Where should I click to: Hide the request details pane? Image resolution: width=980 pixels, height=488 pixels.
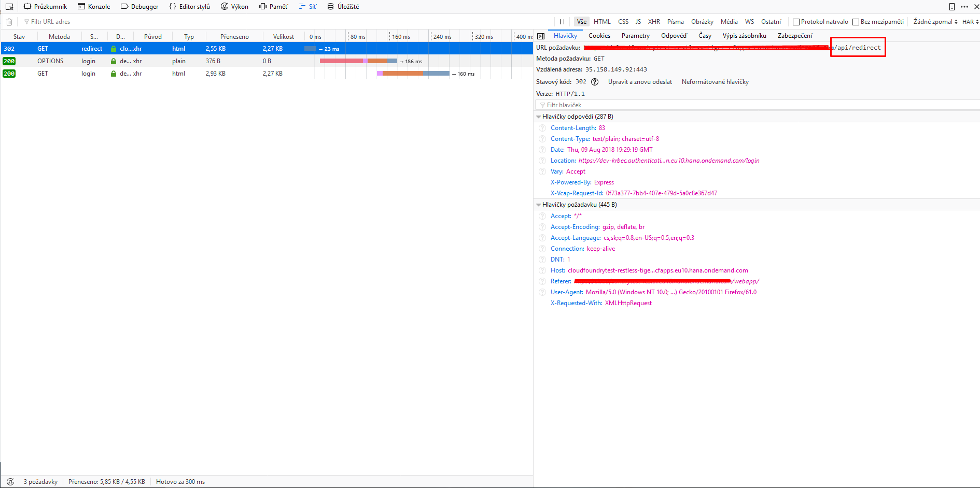point(541,36)
